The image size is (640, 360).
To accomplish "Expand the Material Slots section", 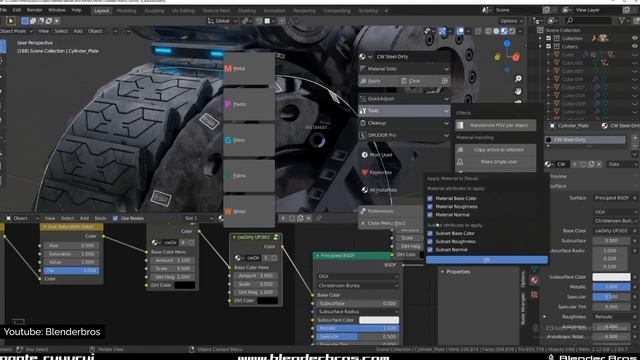I will (x=404, y=69).
